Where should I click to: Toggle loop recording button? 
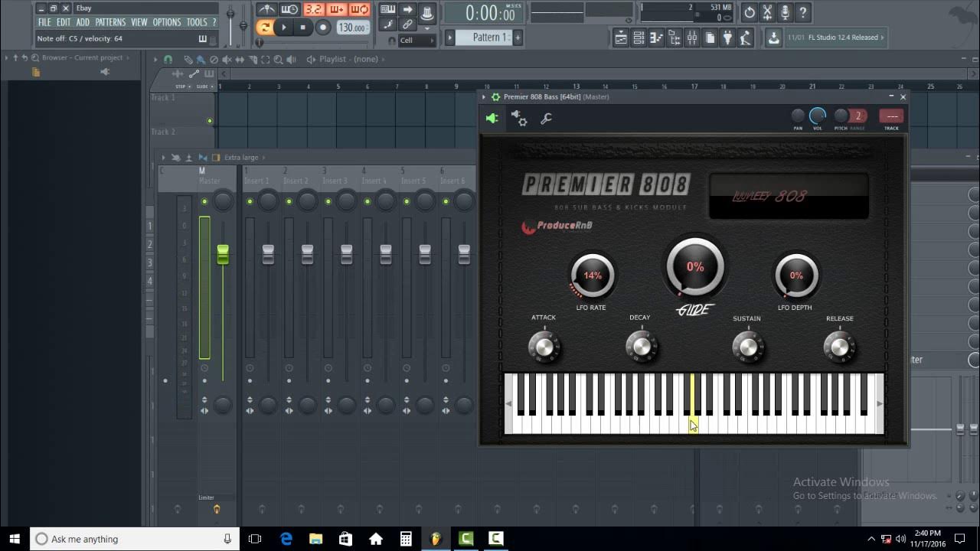tap(360, 9)
